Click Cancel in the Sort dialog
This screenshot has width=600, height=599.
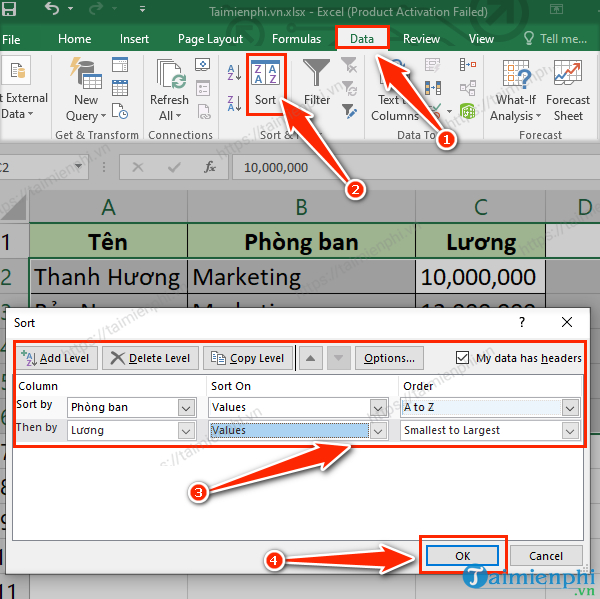pyautogui.click(x=546, y=555)
